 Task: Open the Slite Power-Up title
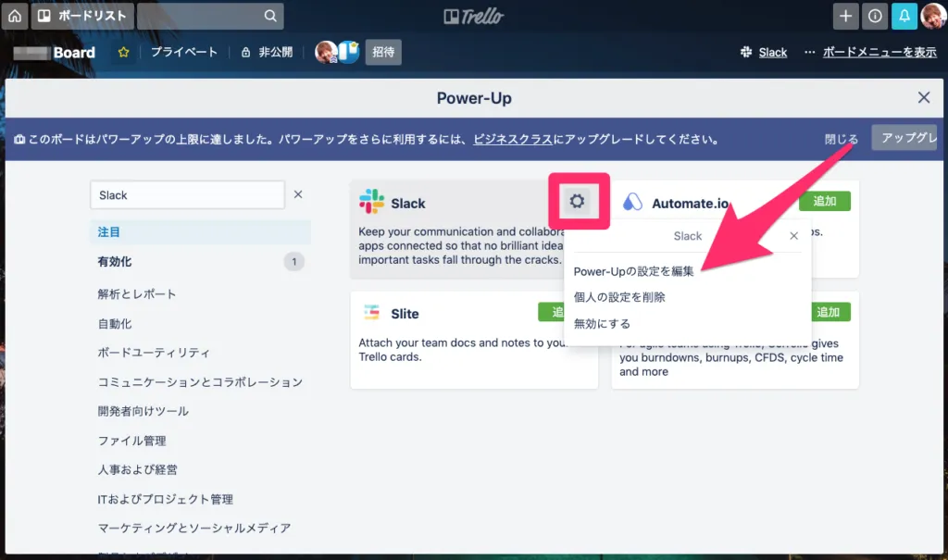pos(405,314)
